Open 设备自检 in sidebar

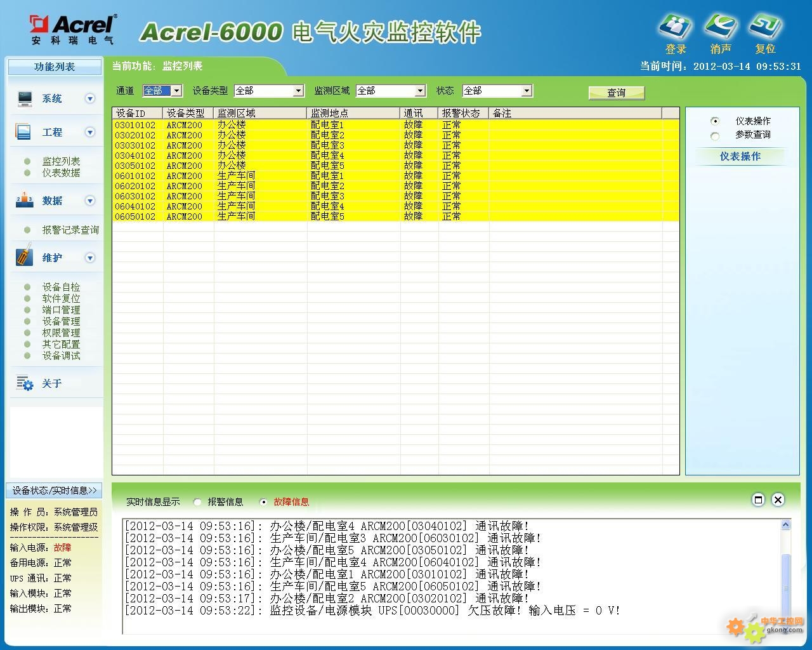61,287
